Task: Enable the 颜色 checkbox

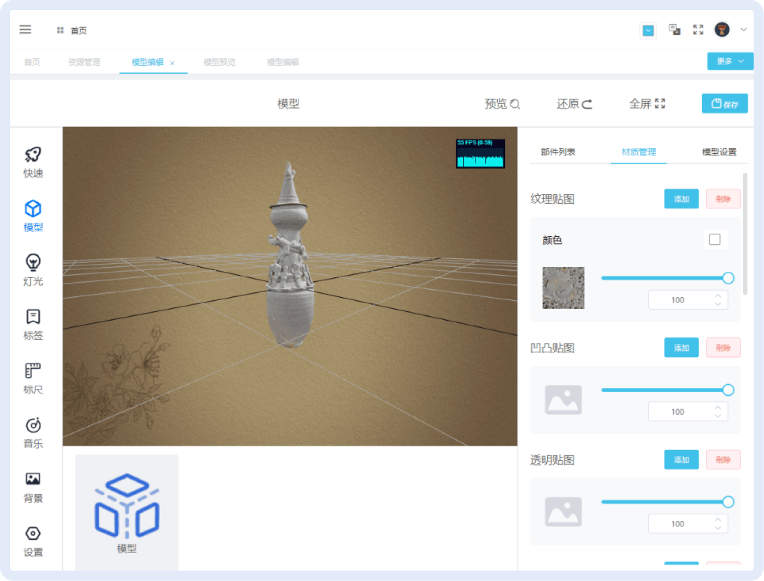Action: click(714, 239)
